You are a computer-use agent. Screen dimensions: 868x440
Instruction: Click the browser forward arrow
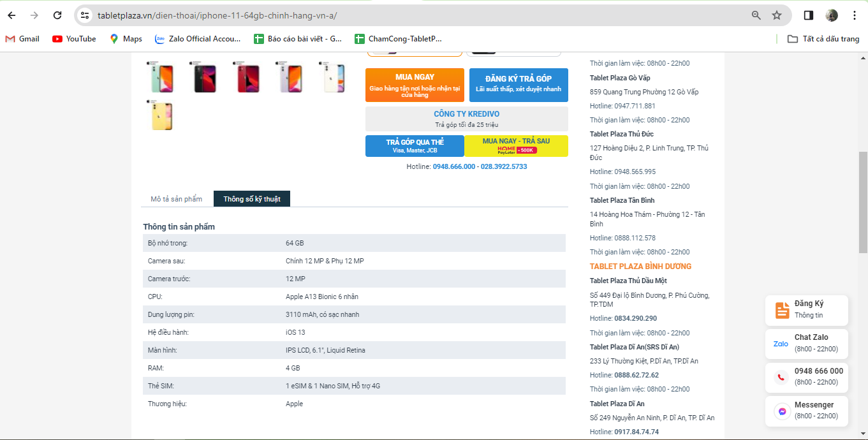click(34, 15)
